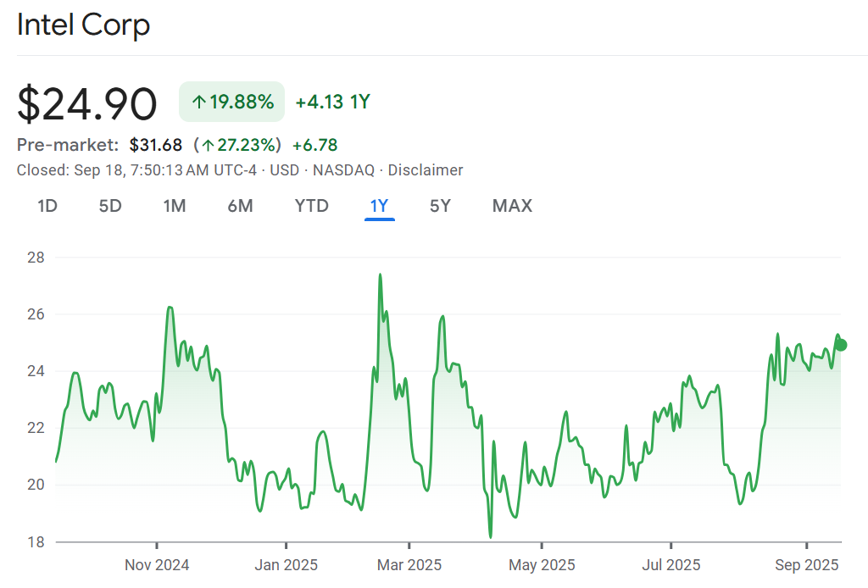Click the pre-market price $31.68
This screenshot has width=868, height=588.
coord(156,145)
